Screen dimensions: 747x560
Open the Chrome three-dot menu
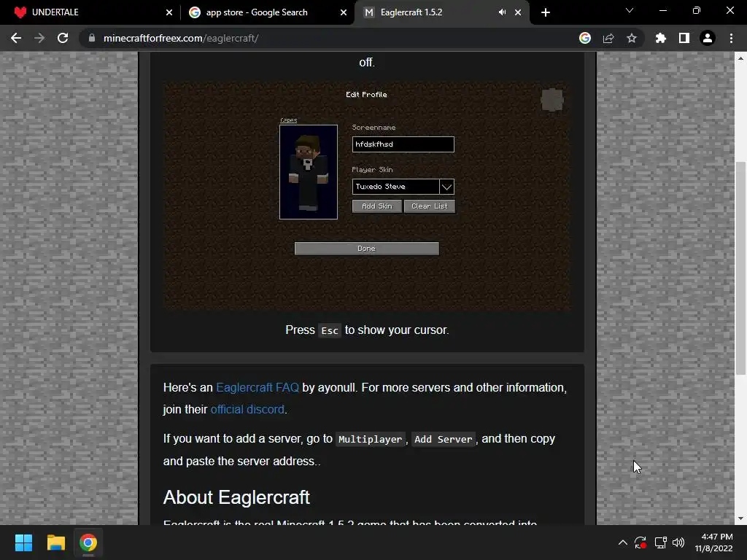pos(731,38)
